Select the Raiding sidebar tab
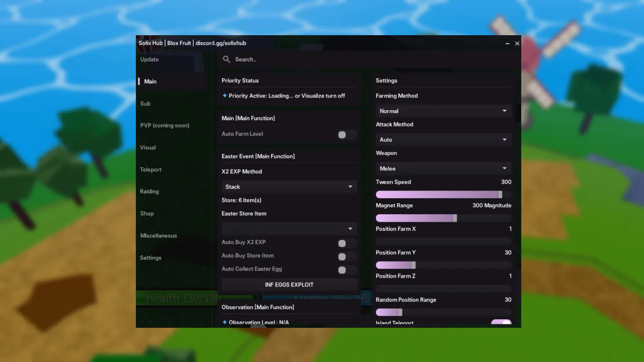 [x=149, y=191]
